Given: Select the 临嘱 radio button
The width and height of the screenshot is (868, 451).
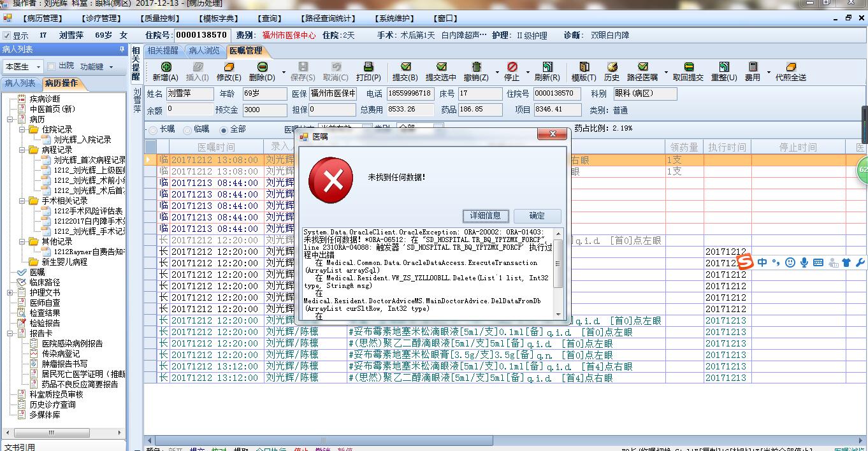Looking at the screenshot, I should click(x=187, y=129).
